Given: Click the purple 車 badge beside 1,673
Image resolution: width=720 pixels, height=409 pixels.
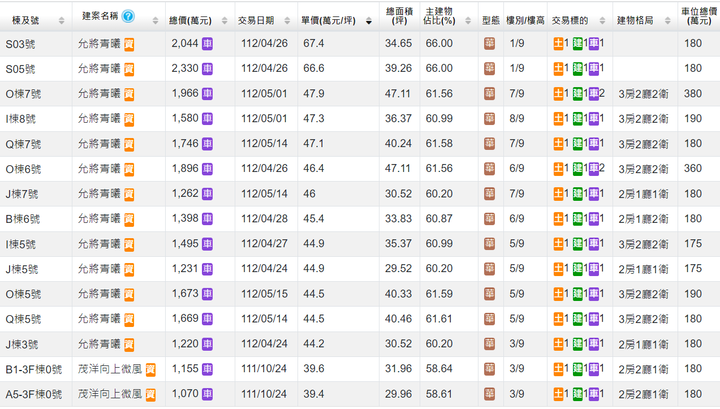Looking at the screenshot, I should point(208,294).
